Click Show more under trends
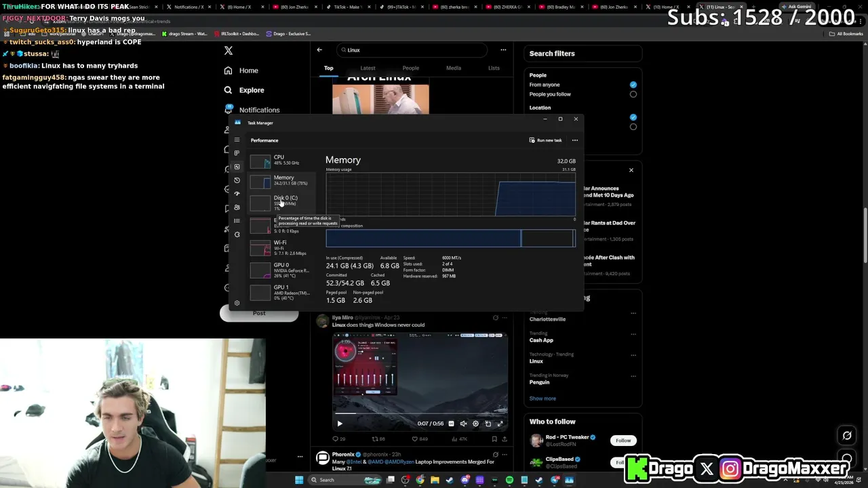Viewport: 868px width, 488px height. tap(542, 399)
